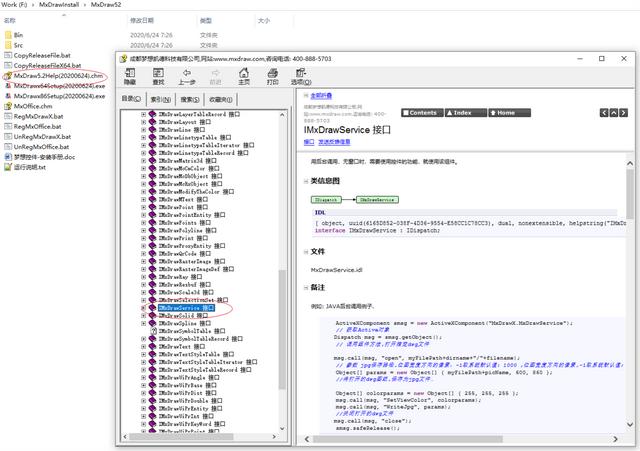Expand the IMxDrawTextStyleTable tree node
640x451 pixels.
coord(143,354)
